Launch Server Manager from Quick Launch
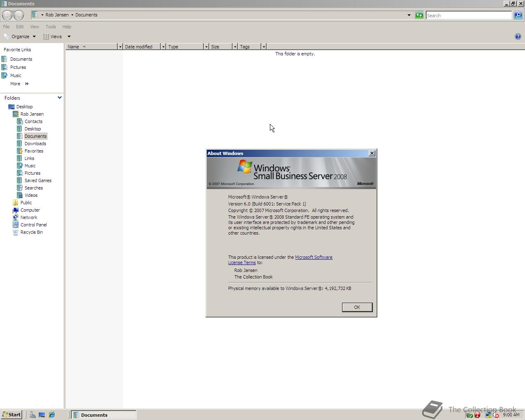 point(32,415)
